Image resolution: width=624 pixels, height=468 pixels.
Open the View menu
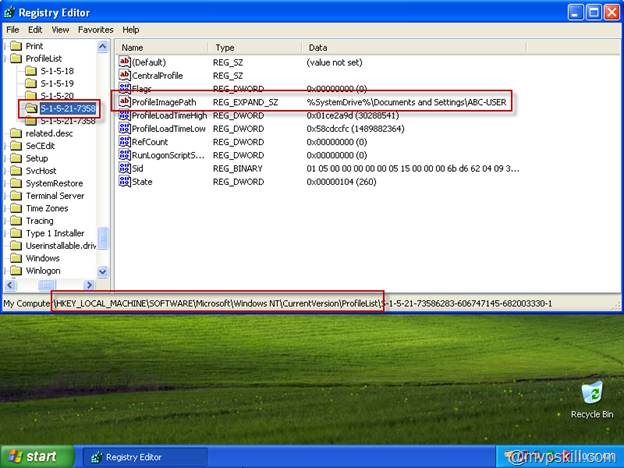(60, 30)
